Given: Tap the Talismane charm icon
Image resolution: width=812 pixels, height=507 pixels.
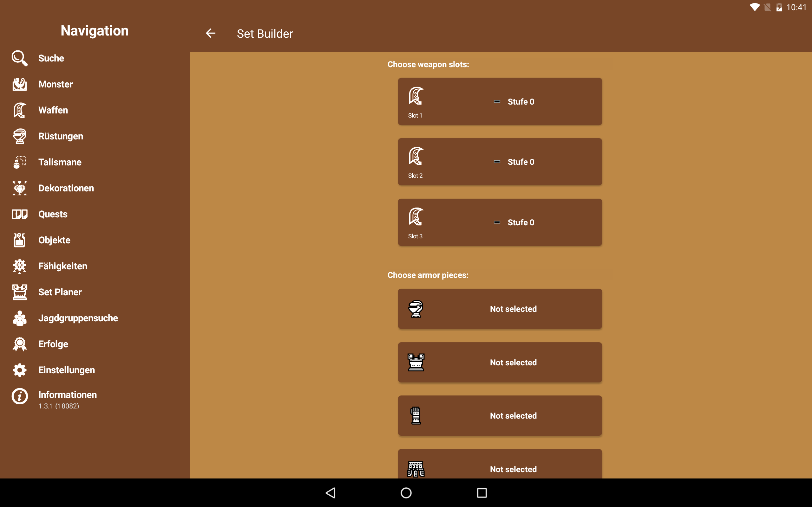Looking at the screenshot, I should [x=19, y=162].
